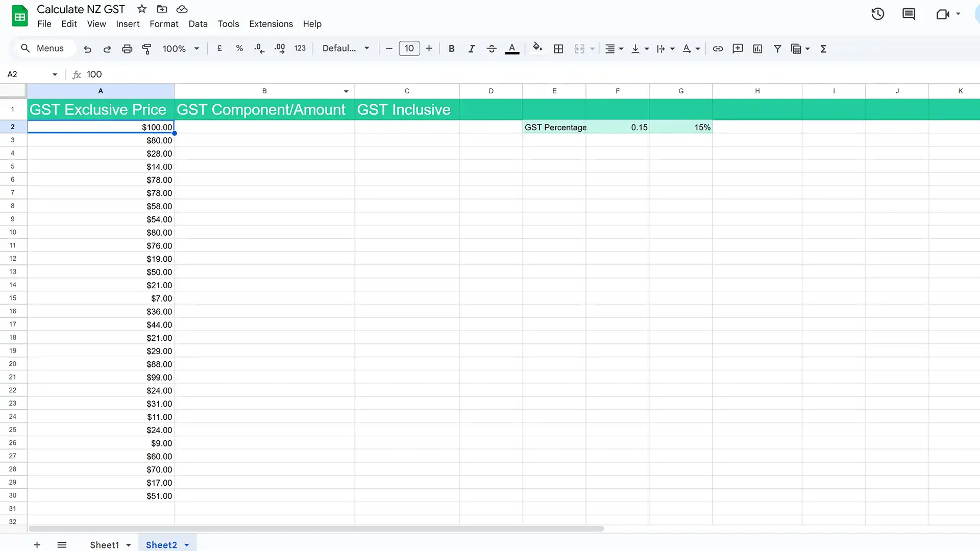
Task: Apply percent format icon
Action: 239,48
